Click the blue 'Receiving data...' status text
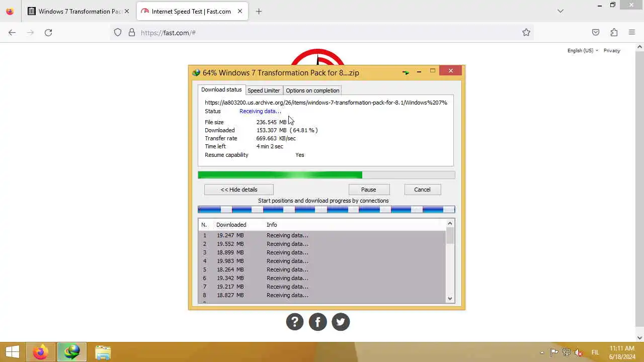Image resolution: width=644 pixels, height=362 pixels. click(x=260, y=111)
